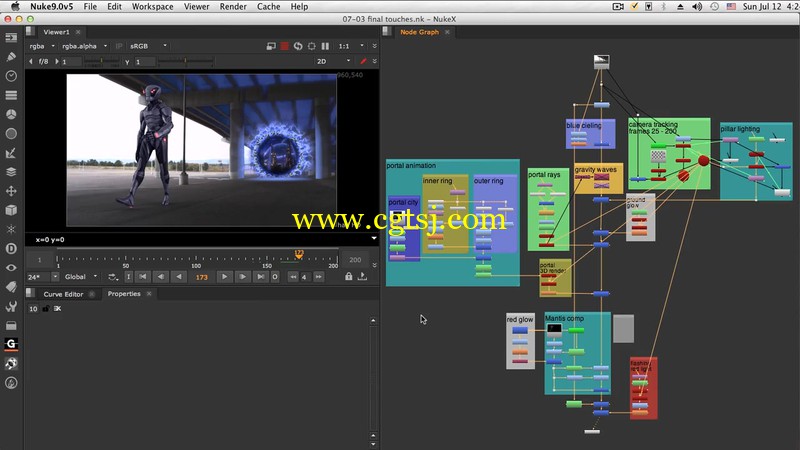
Task: Skip back by frame increment
Action: click(x=293, y=277)
